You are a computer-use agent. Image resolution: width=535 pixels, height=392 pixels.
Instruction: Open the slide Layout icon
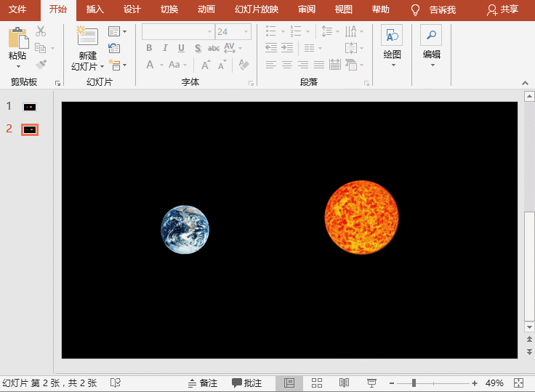coord(114,31)
